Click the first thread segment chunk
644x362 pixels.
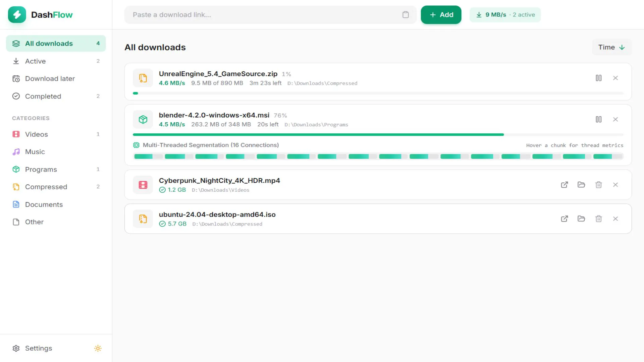click(148, 156)
